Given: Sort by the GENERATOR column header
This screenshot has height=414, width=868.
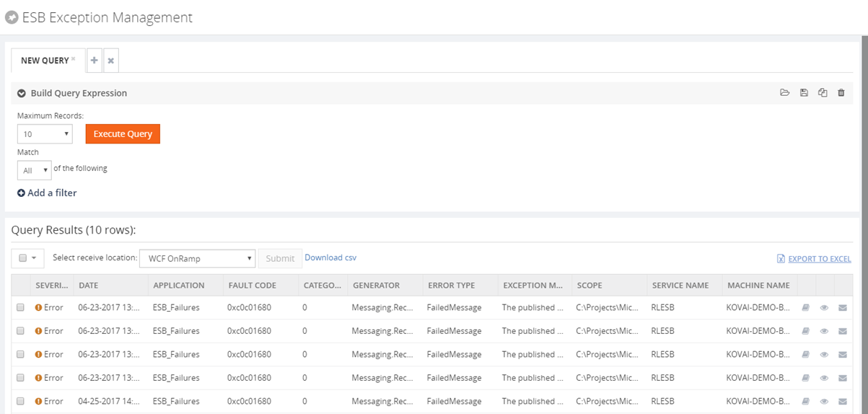Looking at the screenshot, I should pyautogui.click(x=385, y=286).
